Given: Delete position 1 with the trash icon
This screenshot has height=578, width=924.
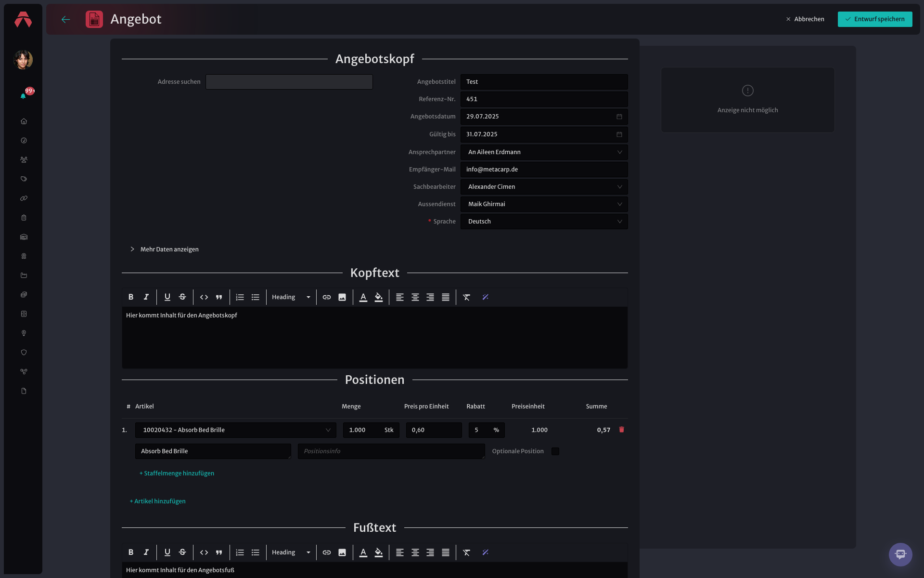Looking at the screenshot, I should (x=621, y=430).
